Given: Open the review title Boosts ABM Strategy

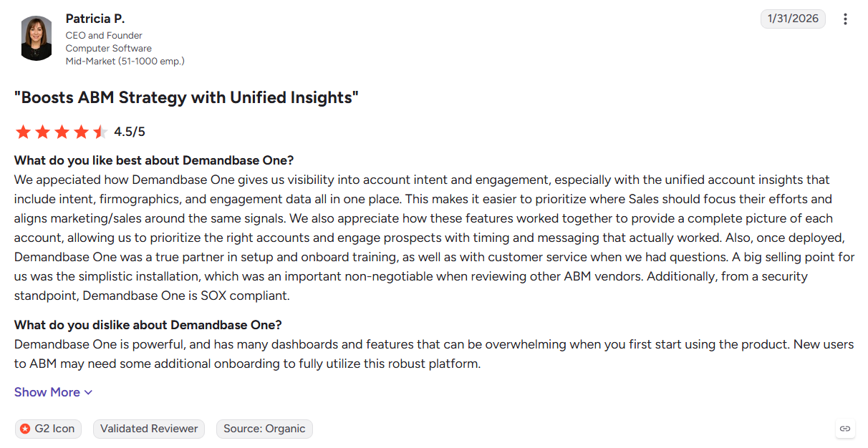Looking at the screenshot, I should point(186,97).
